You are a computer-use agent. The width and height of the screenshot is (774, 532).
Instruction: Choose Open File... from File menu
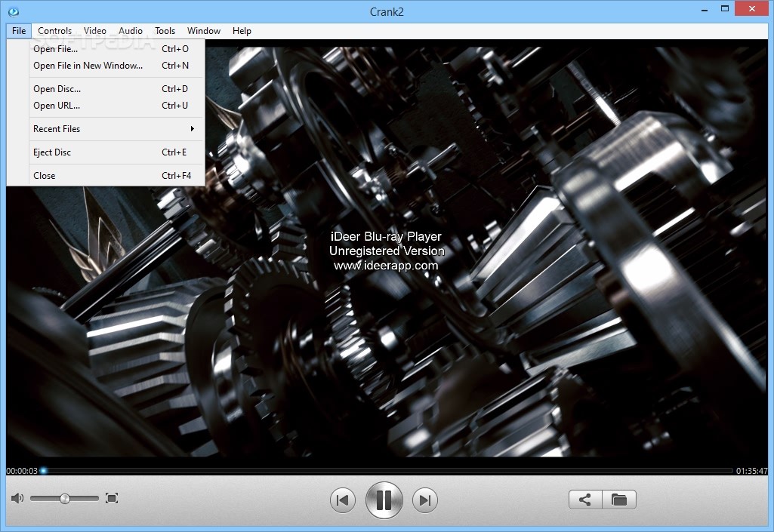coord(116,49)
